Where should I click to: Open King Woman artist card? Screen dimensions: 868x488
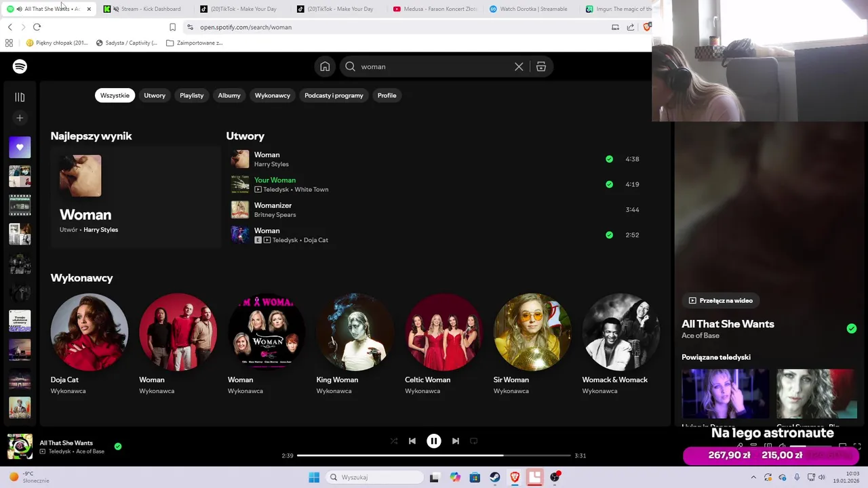pos(355,344)
